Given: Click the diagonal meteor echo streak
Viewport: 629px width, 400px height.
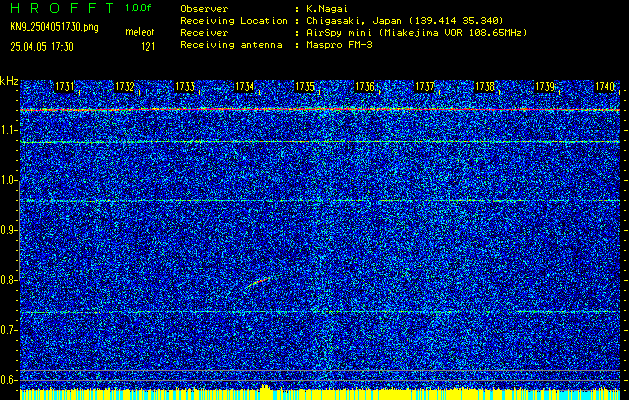Looking at the screenshot, I should coord(258,282).
